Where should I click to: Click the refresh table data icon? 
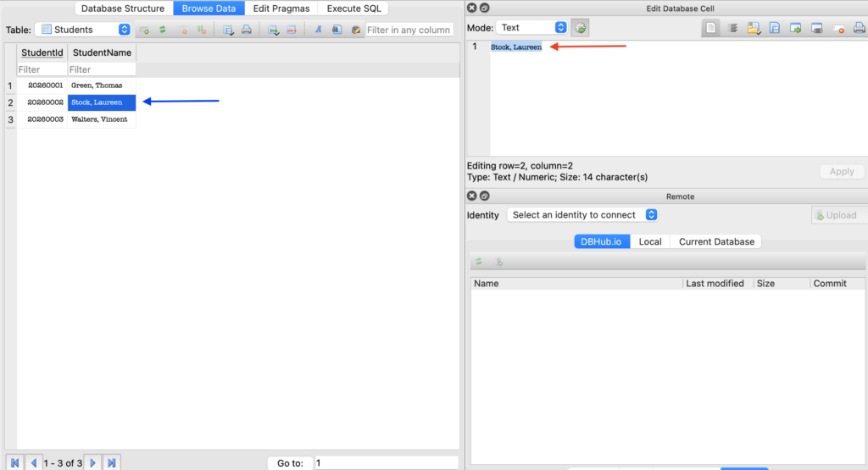[x=163, y=30]
